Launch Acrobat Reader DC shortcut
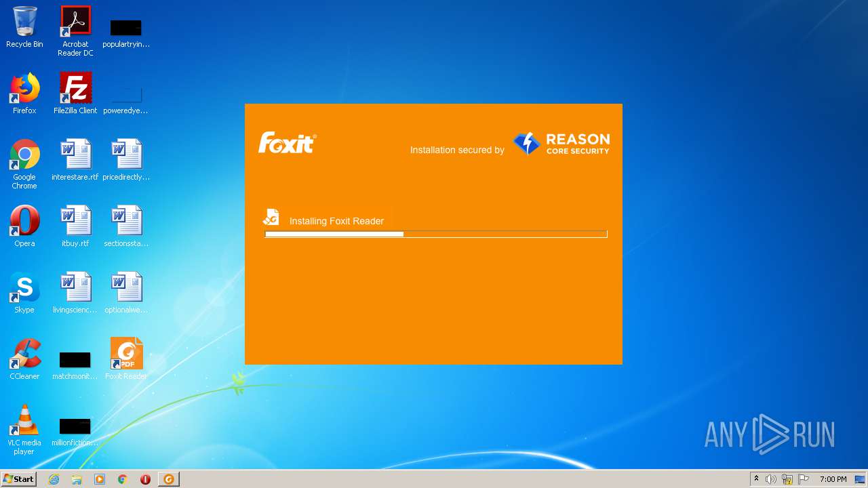Screen dimensions: 868x488 pyautogui.click(x=75, y=31)
